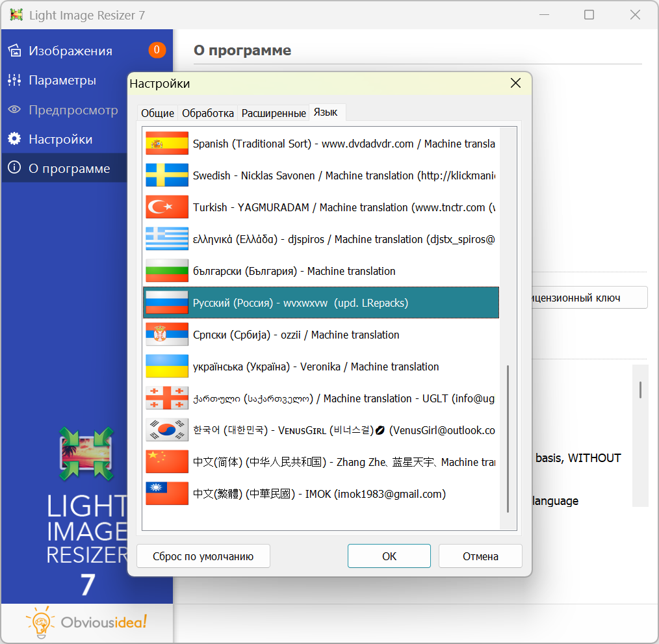
Task: Click the Настройки gear icon
Action: coord(15,138)
